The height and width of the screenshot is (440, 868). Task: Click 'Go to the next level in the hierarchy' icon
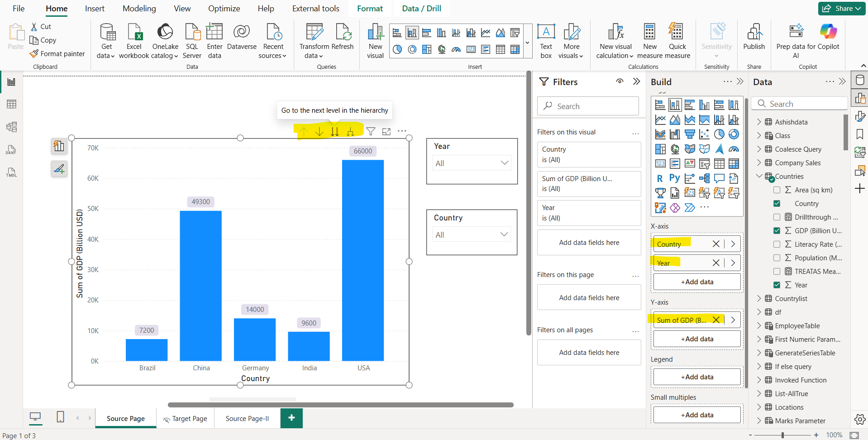pyautogui.click(x=335, y=131)
